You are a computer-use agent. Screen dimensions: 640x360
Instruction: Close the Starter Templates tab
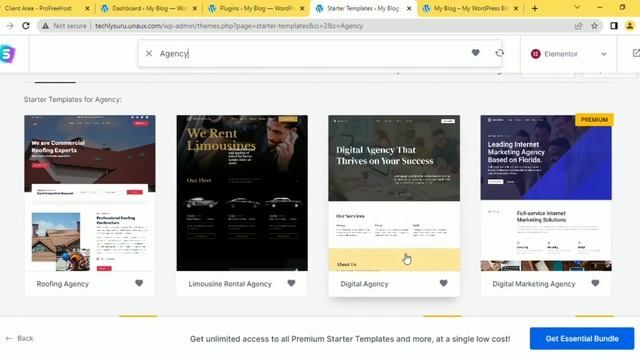(x=409, y=8)
